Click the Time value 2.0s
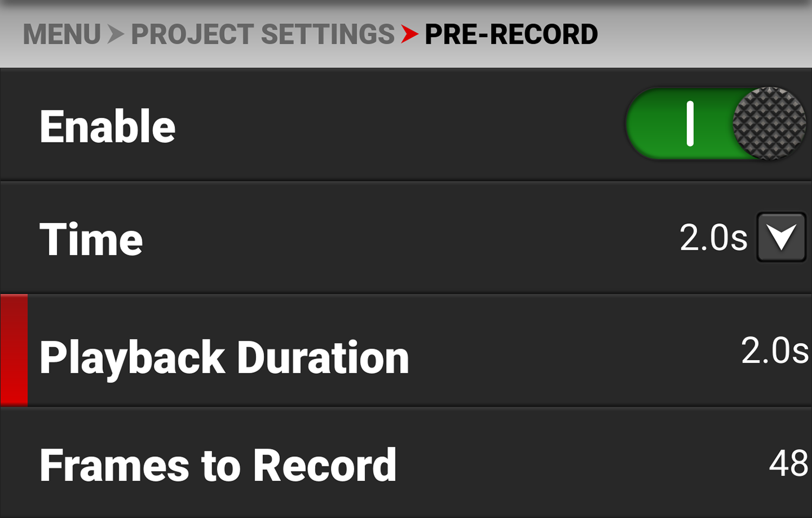812x518 pixels. [x=713, y=238]
